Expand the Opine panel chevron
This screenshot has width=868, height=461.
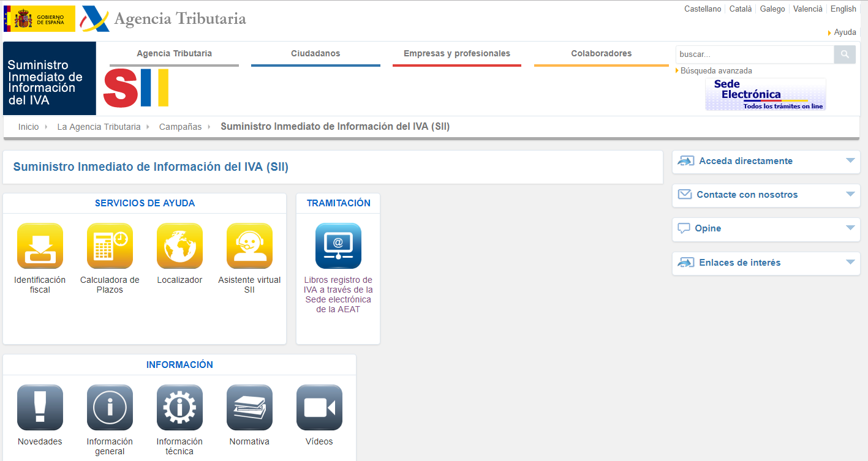[x=850, y=228]
